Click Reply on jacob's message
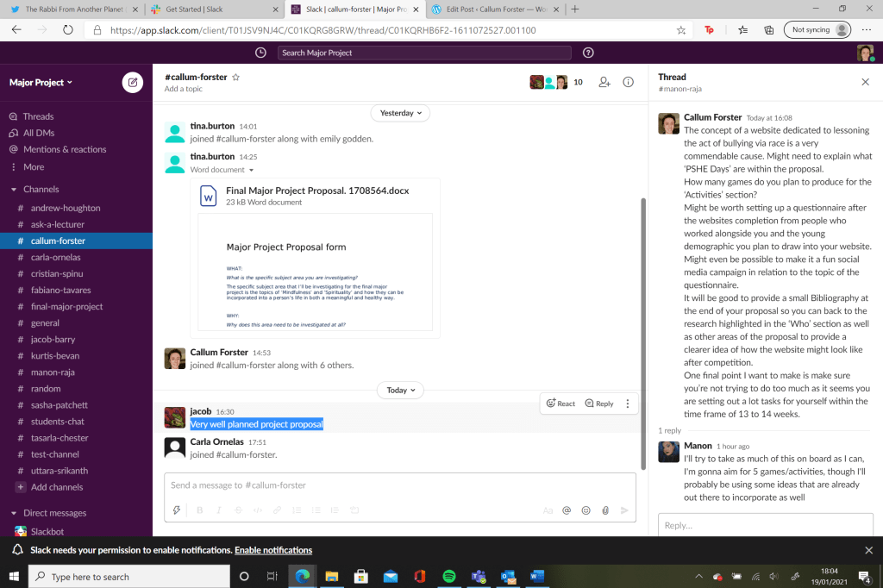883x588 pixels. coord(599,403)
